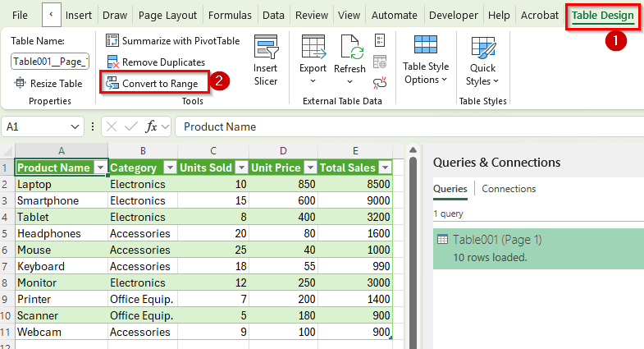Open table Properties icon in External Table Data
Screen dimensions: 644x349
[380, 40]
